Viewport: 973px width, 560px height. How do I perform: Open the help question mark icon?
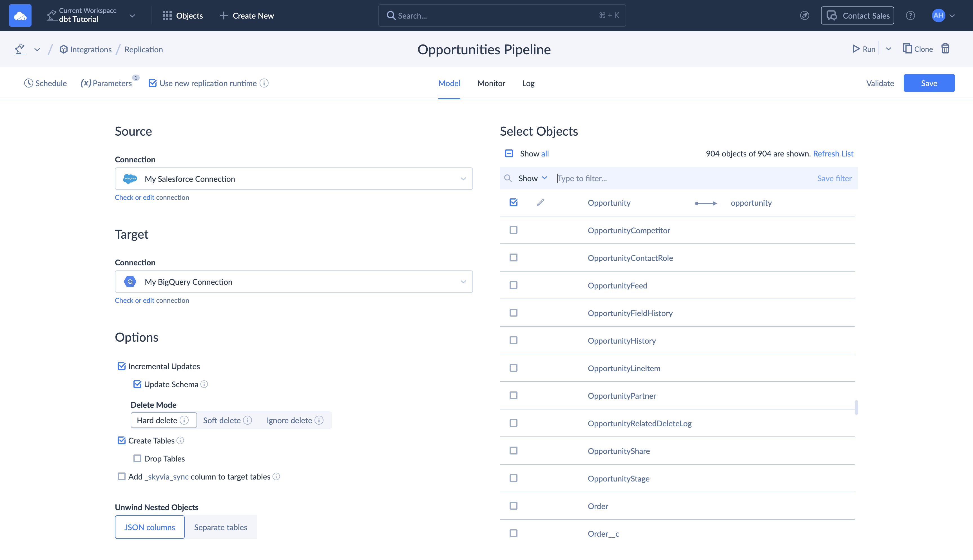(910, 15)
